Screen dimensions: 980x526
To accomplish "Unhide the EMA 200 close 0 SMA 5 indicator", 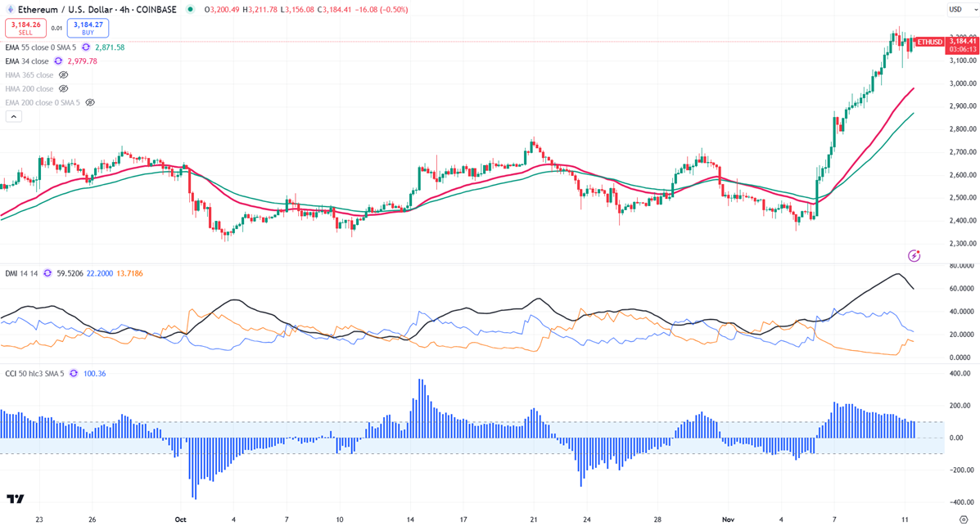I will pos(90,102).
